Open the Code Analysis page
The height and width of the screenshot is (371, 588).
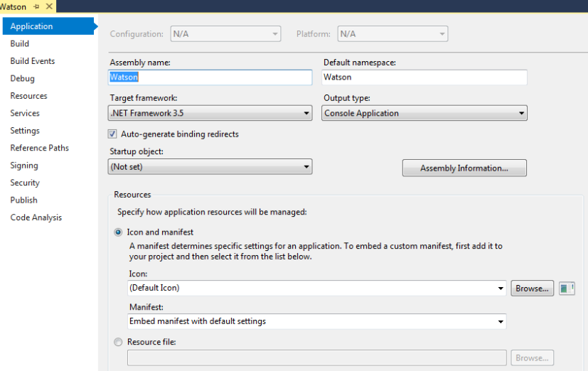[36, 217]
